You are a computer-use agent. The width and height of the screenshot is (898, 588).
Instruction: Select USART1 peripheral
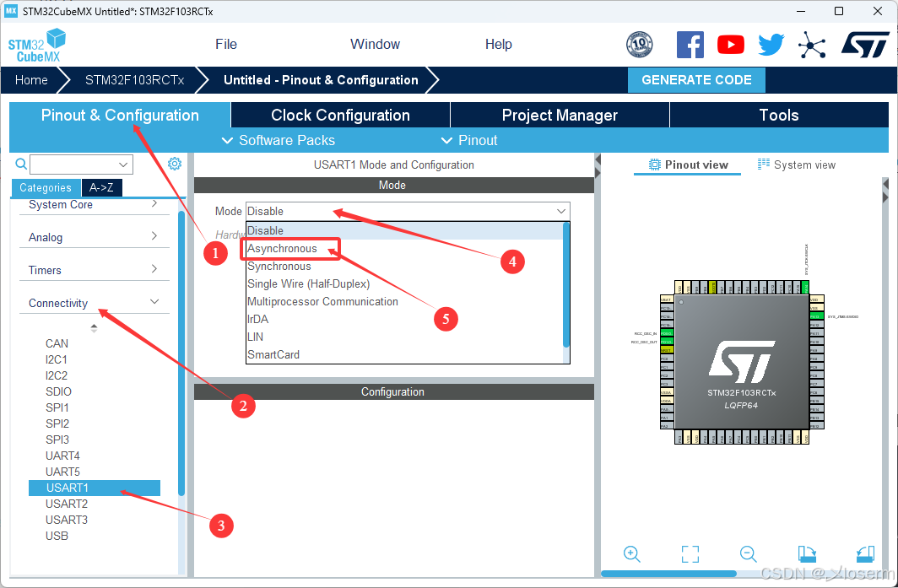click(x=95, y=488)
